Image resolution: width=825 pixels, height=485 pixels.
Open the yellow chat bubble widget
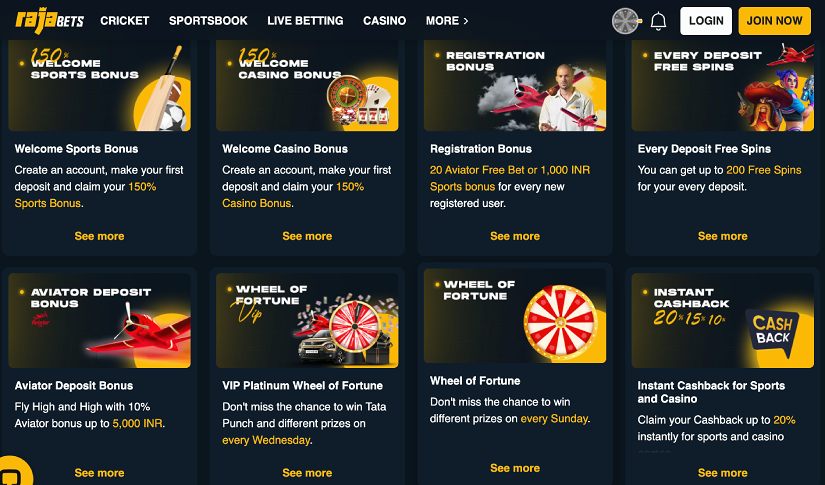[x=14, y=472]
